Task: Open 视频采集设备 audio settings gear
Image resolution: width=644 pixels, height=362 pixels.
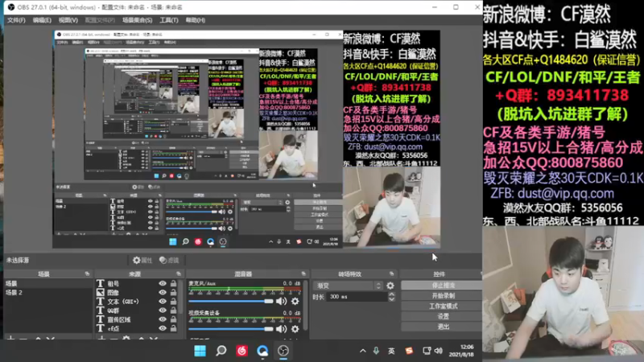Action: point(295,329)
